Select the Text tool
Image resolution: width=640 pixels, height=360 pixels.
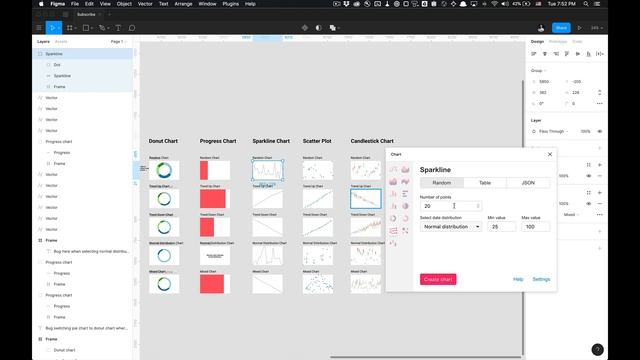118,28
